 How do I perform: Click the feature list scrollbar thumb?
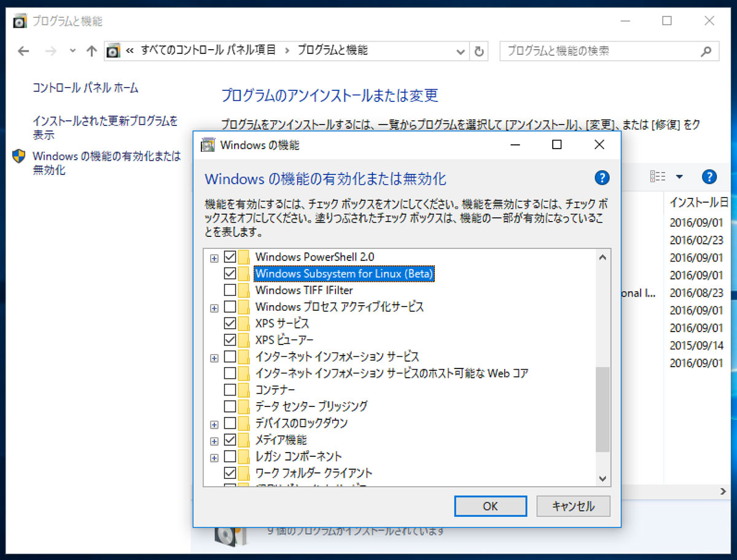coord(602,410)
